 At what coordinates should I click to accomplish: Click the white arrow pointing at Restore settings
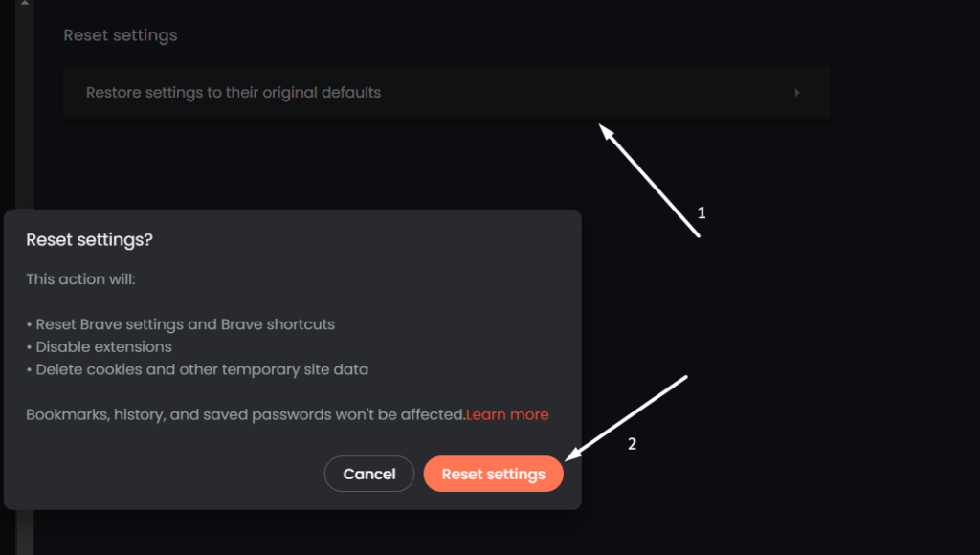click(x=651, y=180)
